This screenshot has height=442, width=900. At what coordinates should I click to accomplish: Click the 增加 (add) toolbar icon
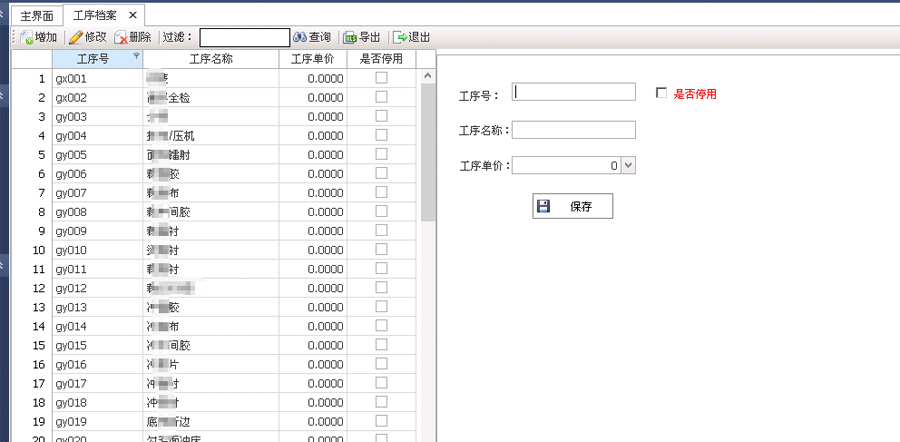pos(26,38)
